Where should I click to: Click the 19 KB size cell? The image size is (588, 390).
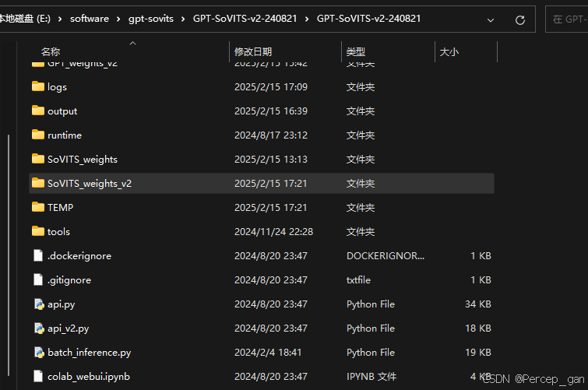[478, 353]
